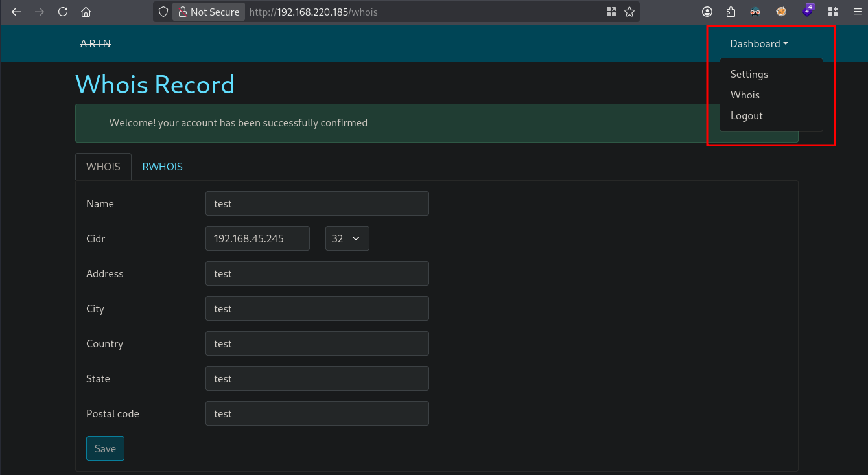
Task: Click the browser forward arrow
Action: [40, 12]
